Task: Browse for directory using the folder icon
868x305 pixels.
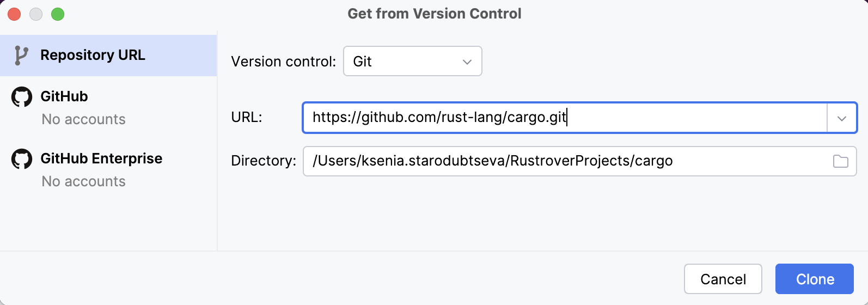Action: click(840, 161)
